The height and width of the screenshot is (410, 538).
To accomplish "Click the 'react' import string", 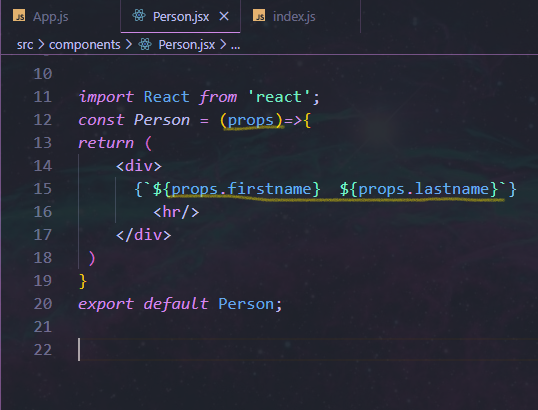I will 279,97.
